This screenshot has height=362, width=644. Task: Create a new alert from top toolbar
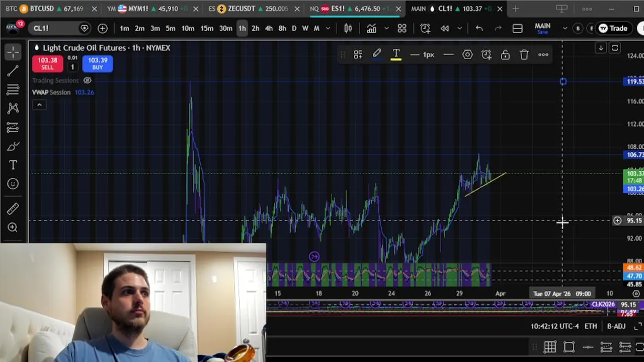(425, 28)
